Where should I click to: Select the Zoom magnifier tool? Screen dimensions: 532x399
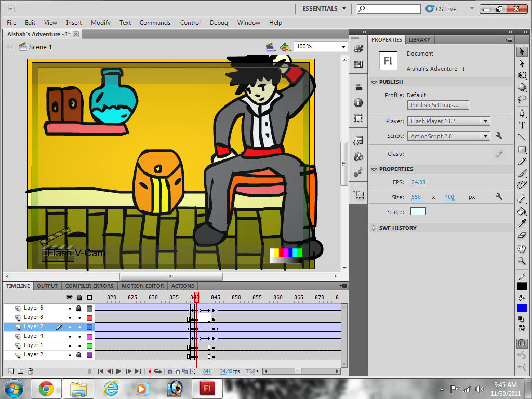click(x=522, y=261)
